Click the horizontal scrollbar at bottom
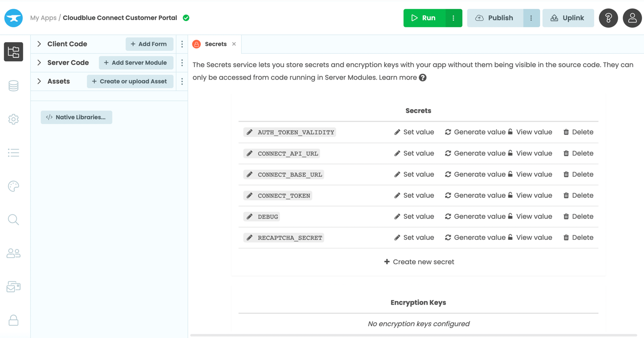The image size is (644, 338). (413, 335)
